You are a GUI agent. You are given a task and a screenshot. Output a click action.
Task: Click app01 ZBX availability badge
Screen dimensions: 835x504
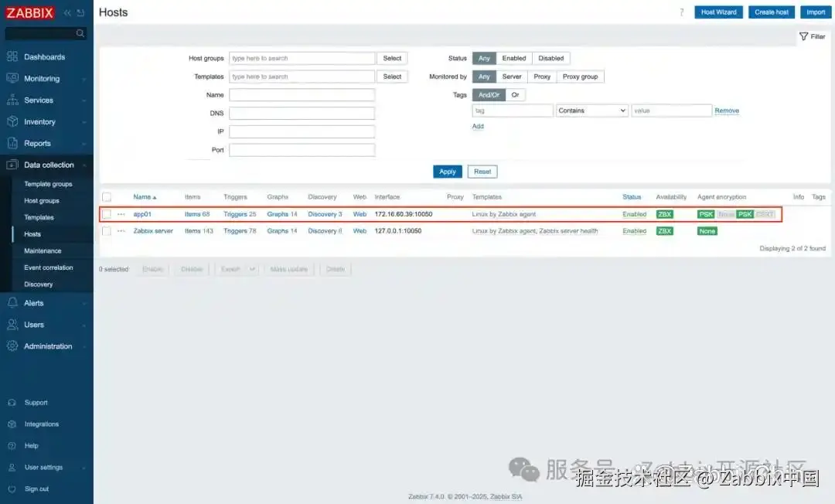tap(665, 214)
